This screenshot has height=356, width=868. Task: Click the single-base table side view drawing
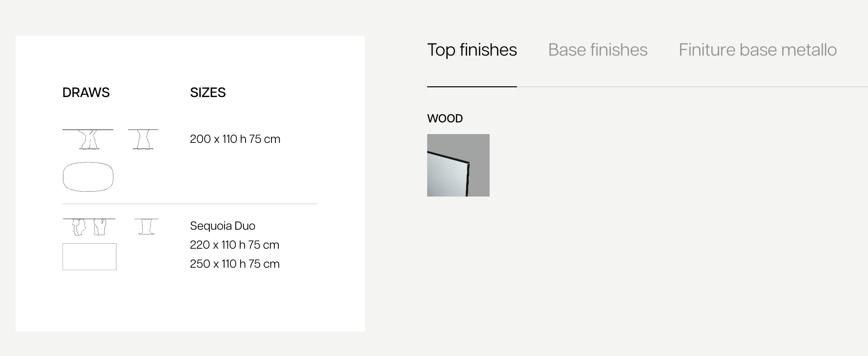pyautogui.click(x=143, y=139)
